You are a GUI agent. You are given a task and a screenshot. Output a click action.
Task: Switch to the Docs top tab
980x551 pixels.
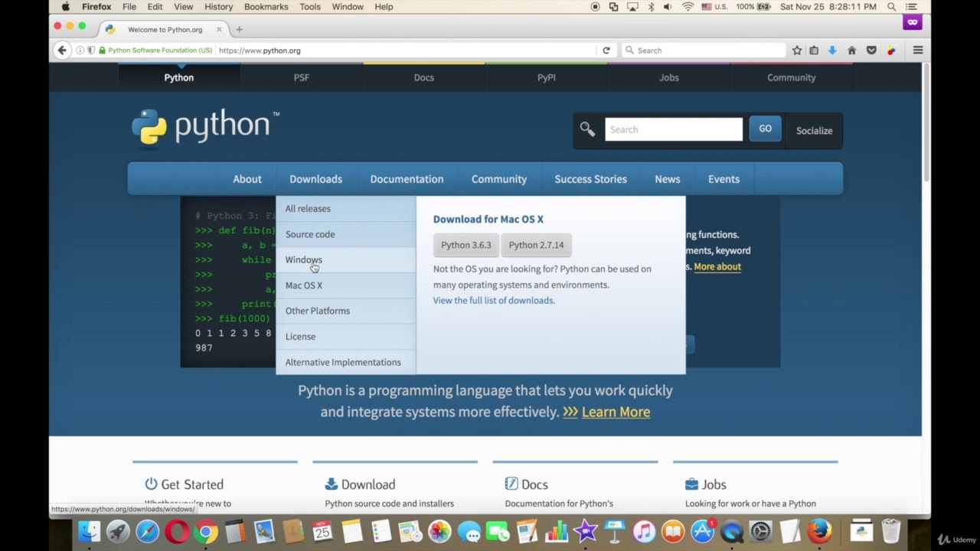pos(424,77)
